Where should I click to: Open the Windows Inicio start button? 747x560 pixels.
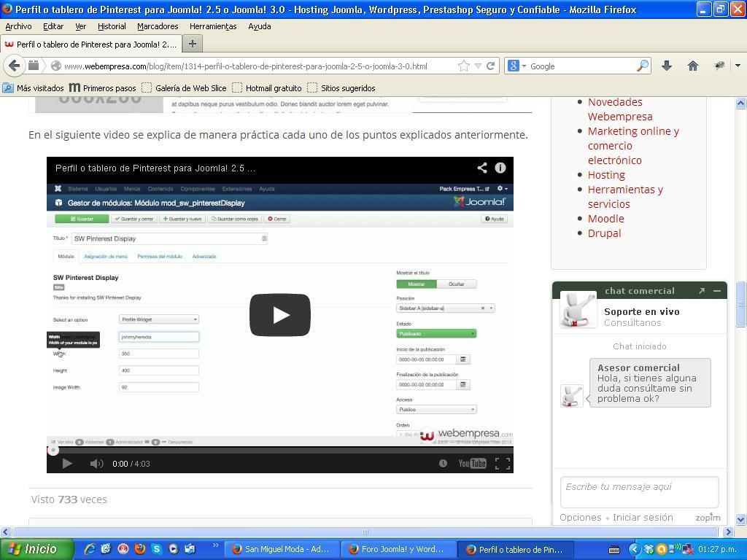36,549
